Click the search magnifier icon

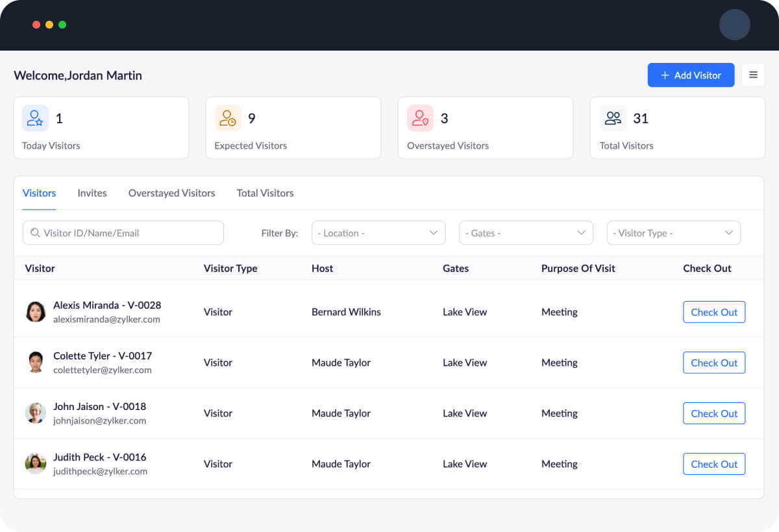tap(35, 233)
